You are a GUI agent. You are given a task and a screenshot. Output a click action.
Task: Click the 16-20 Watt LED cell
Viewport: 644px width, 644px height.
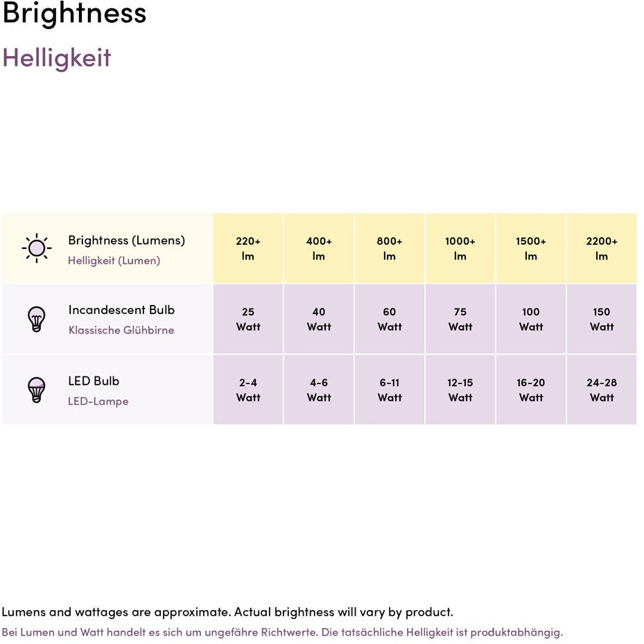point(531,390)
